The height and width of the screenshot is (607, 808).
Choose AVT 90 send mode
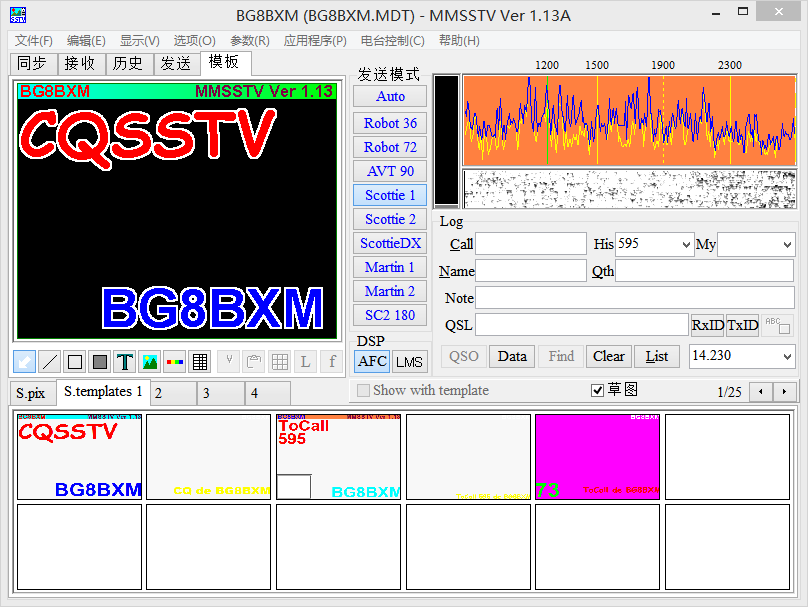390,171
